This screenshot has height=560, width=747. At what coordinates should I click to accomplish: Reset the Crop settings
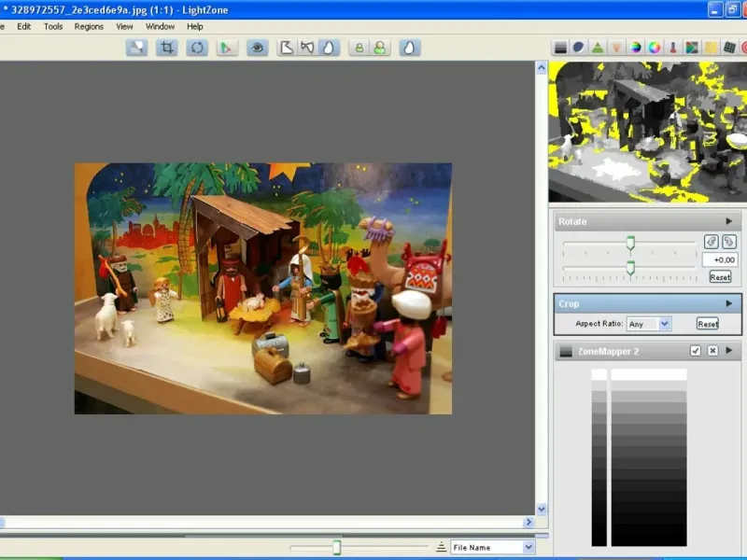pos(707,324)
